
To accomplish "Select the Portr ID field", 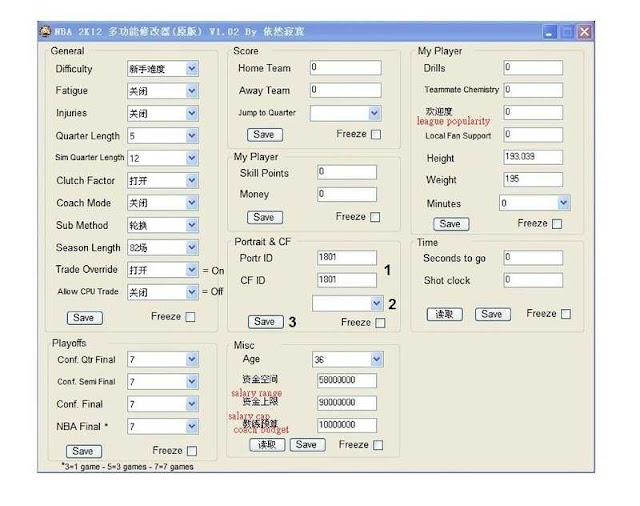I will point(347,258).
